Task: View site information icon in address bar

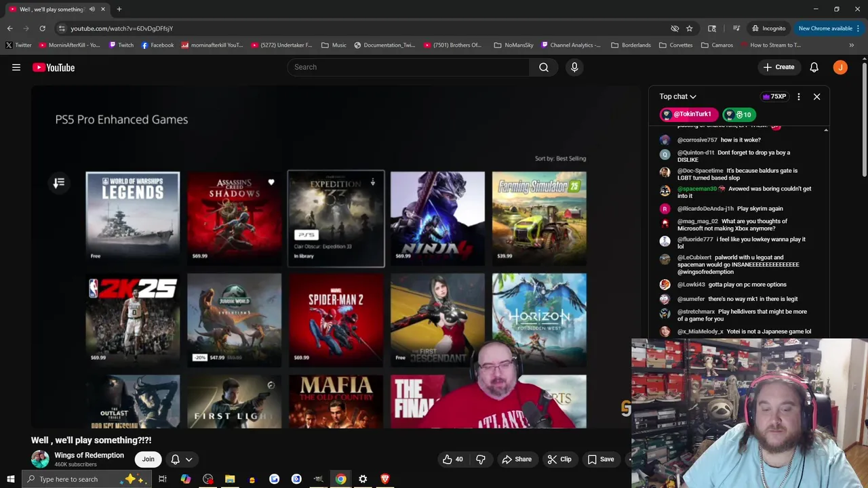Action: tap(62, 28)
